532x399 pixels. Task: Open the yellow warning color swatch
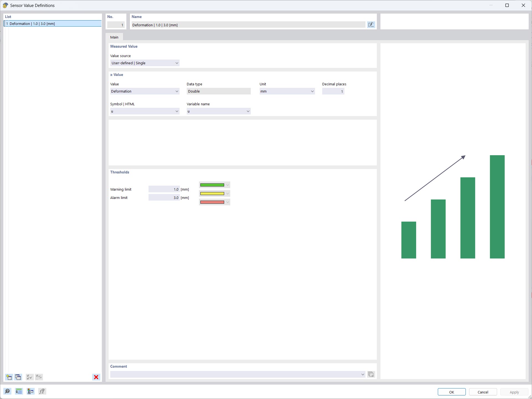coord(214,193)
